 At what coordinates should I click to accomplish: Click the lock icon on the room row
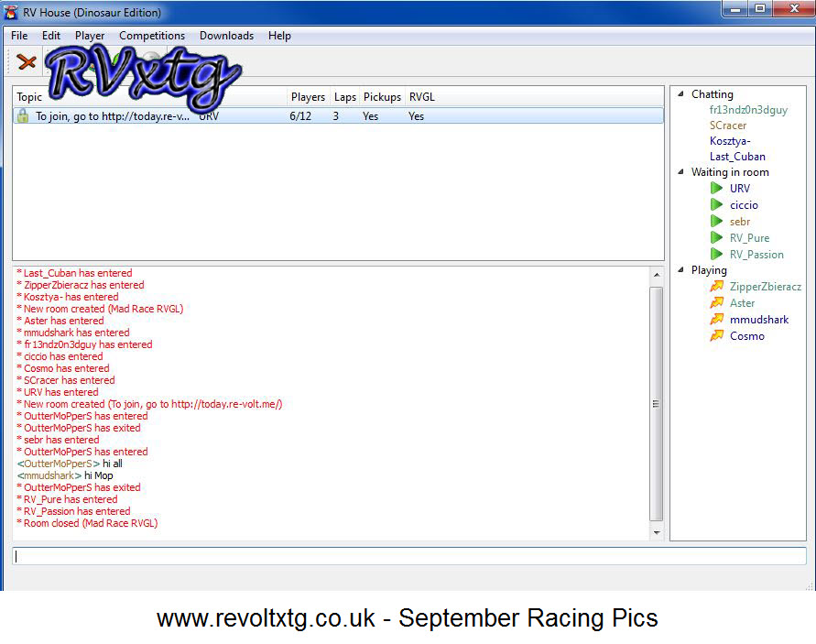pos(22,115)
